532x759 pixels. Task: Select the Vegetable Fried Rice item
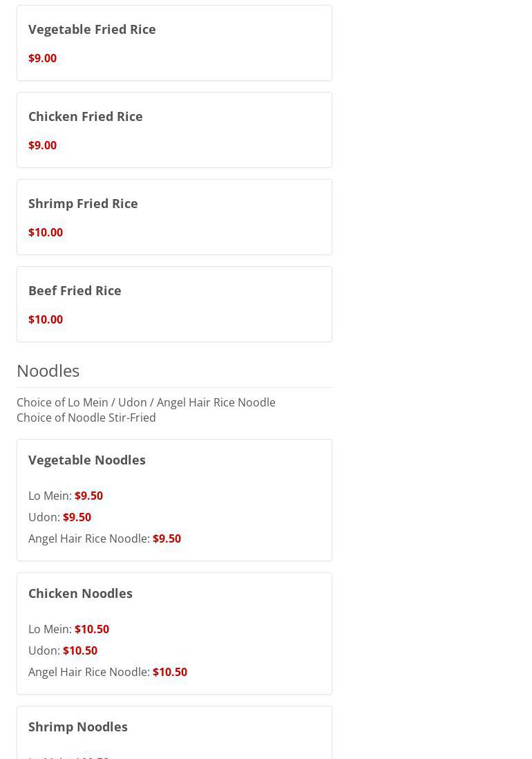pyautogui.click(x=174, y=43)
